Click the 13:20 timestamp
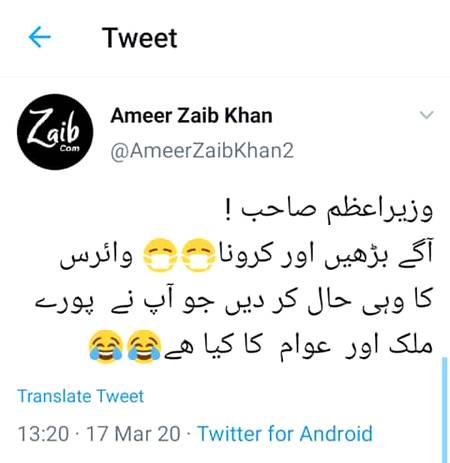Screen dimensions: 450x463 pyautogui.click(x=43, y=434)
